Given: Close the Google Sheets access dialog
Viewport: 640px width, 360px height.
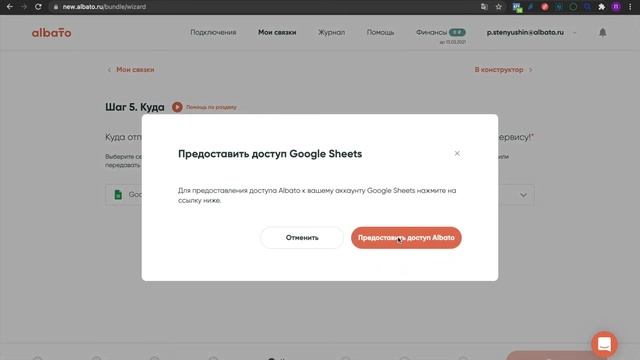Looking at the screenshot, I should point(457,153).
